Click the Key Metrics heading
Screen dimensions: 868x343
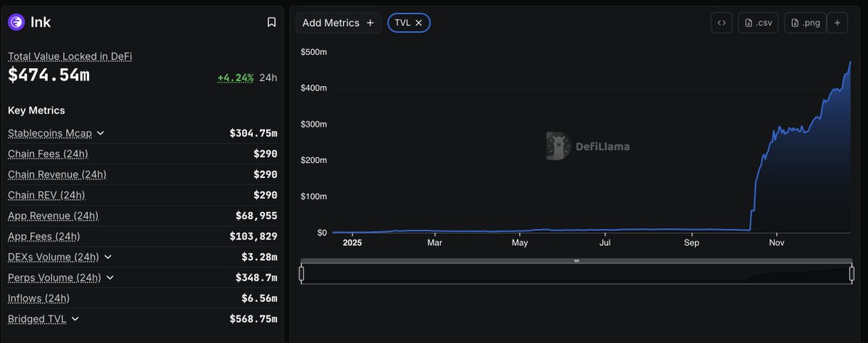click(36, 110)
